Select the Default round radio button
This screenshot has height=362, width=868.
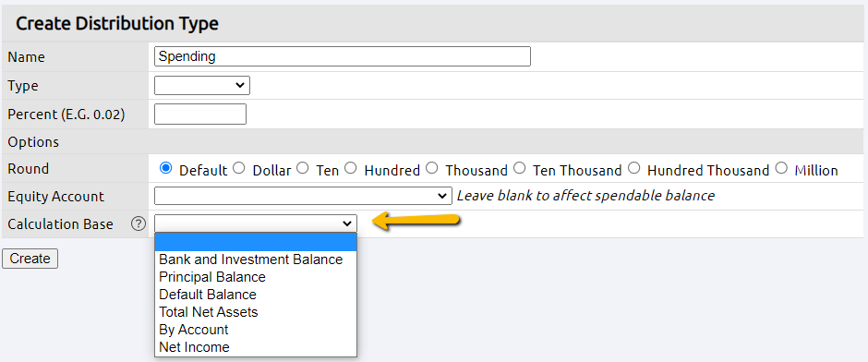pos(165,168)
